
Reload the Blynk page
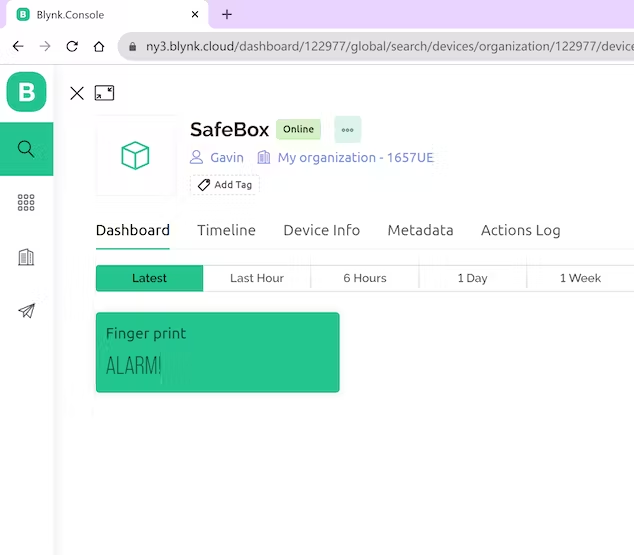pyautogui.click(x=72, y=46)
